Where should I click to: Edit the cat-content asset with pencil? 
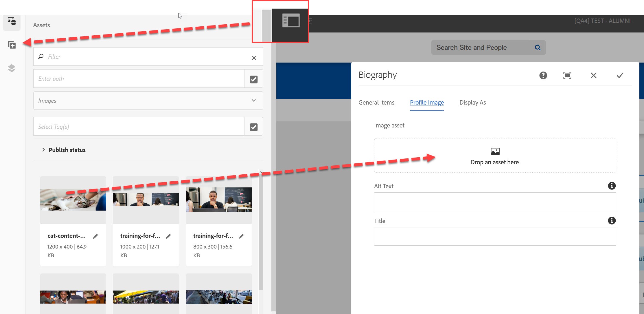pos(95,236)
